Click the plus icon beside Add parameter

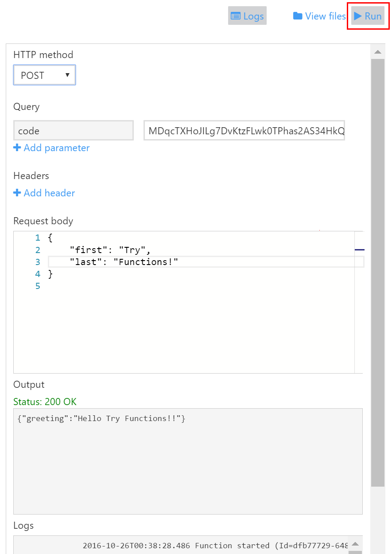pyautogui.click(x=17, y=148)
